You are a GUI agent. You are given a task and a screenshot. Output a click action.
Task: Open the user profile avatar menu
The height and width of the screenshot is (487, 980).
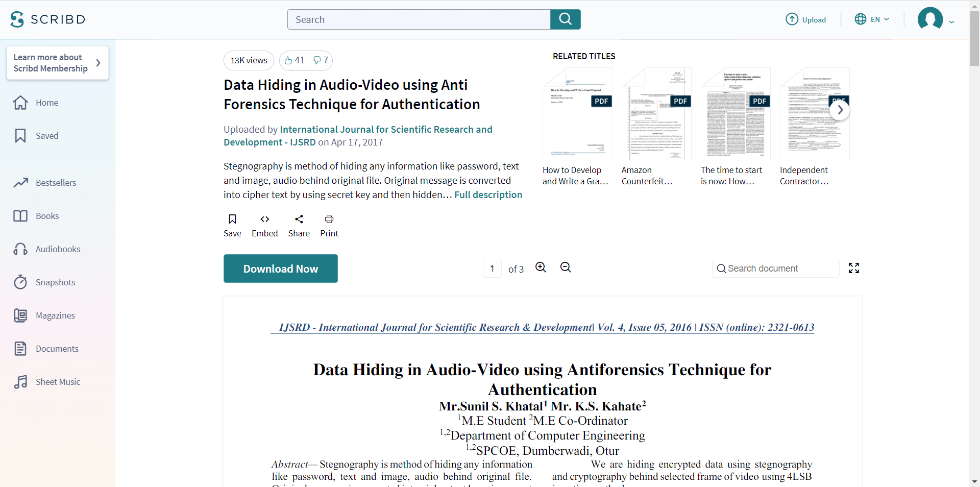pos(936,19)
